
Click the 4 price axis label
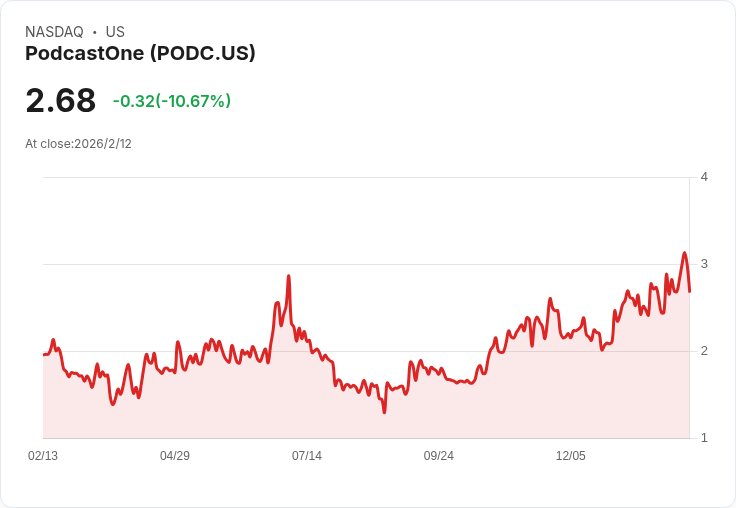[x=704, y=177]
